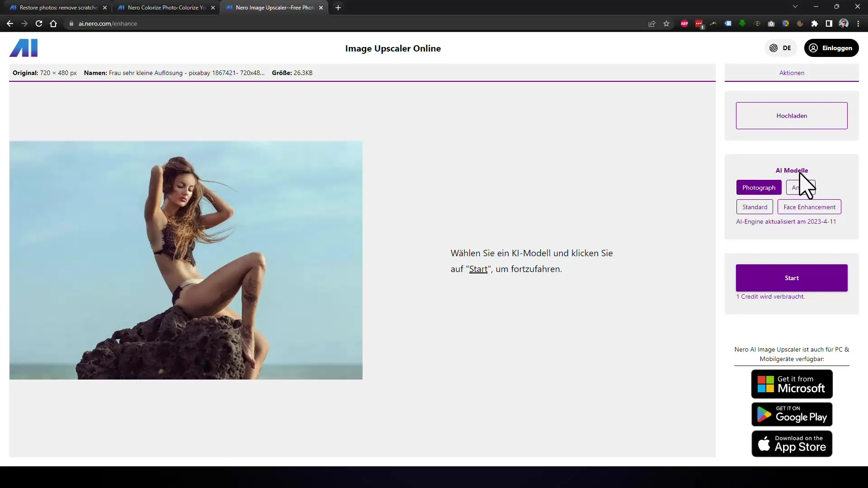Click the App Store download icon
This screenshot has width=868, height=488.
pyautogui.click(x=792, y=443)
